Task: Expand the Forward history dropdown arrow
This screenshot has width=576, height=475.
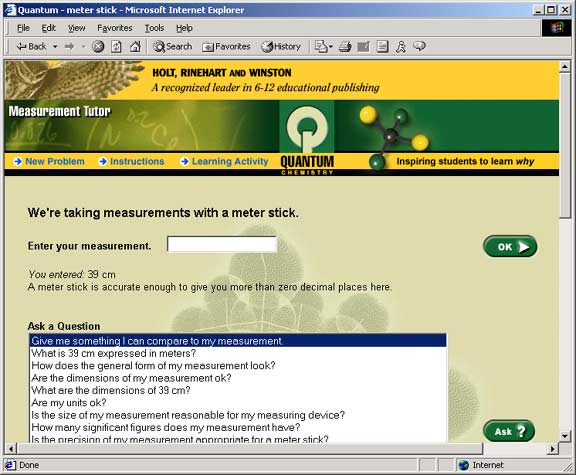Action: click(83, 47)
